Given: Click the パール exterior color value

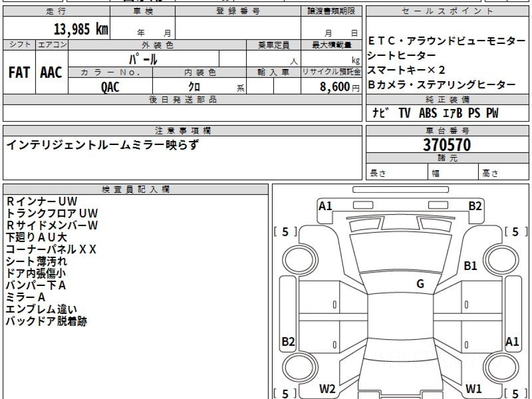Looking at the screenshot, I should (143, 59).
